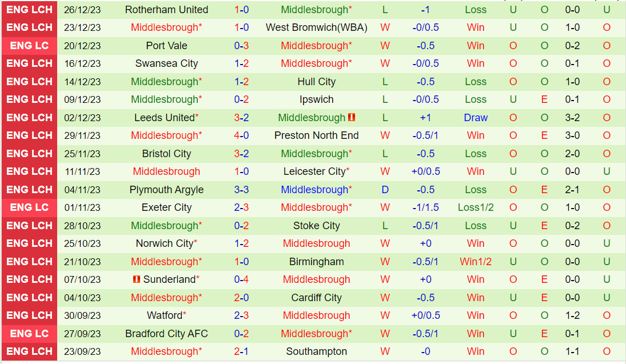Click the ENG LC badge for Exeter City row
This screenshot has height=364, width=626.
point(30,207)
